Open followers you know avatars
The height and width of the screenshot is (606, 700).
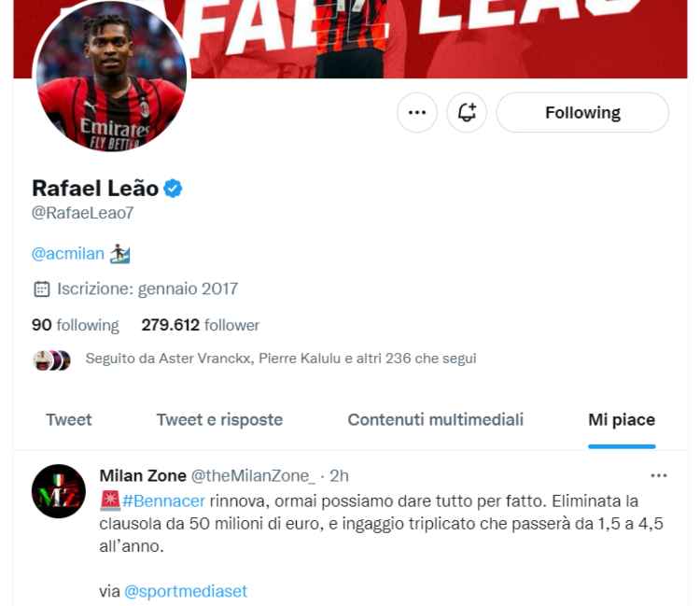(x=51, y=360)
